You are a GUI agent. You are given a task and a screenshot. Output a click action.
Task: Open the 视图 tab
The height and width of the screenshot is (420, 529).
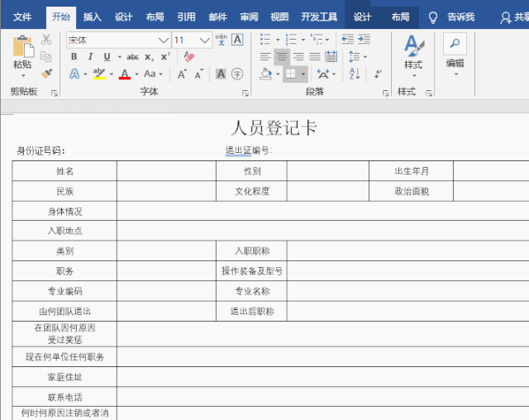point(279,17)
